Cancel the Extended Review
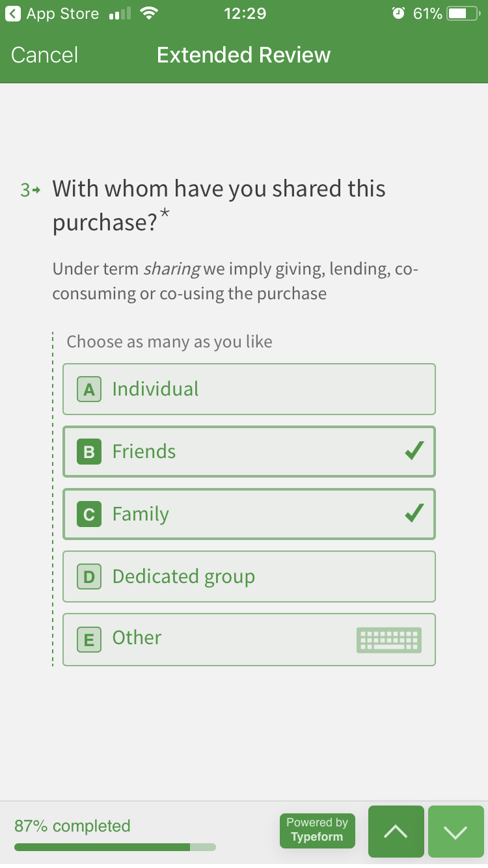 [x=44, y=55]
